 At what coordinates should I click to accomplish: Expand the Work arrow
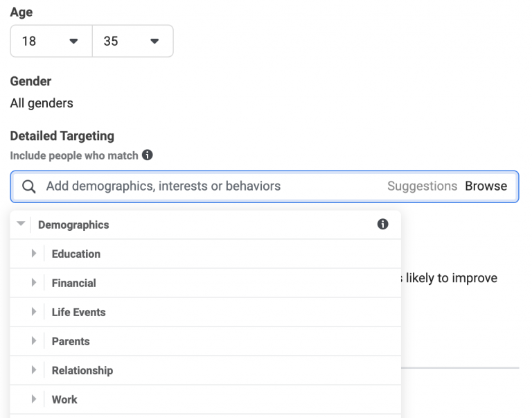[x=33, y=399]
